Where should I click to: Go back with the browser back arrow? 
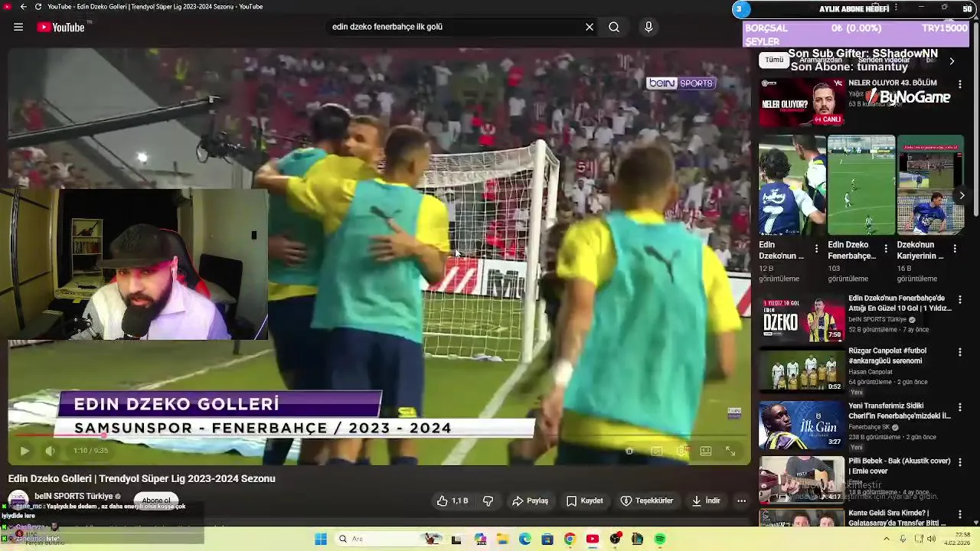[23, 6]
